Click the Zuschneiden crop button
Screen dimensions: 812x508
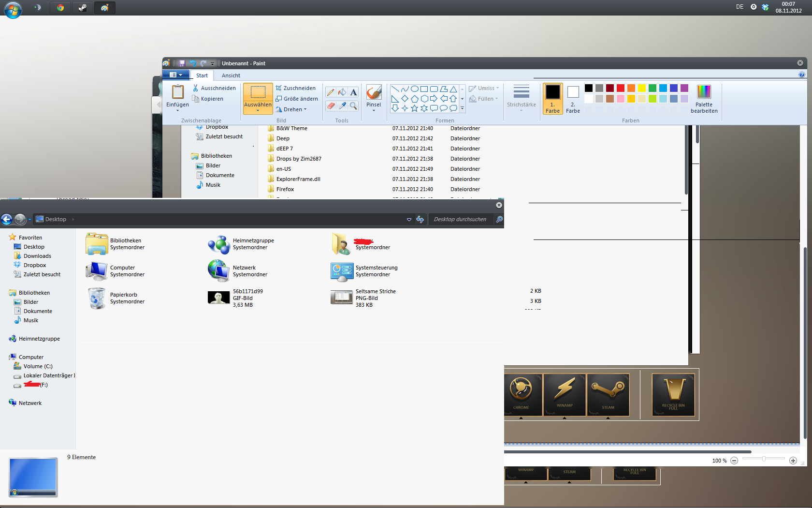[x=296, y=88]
